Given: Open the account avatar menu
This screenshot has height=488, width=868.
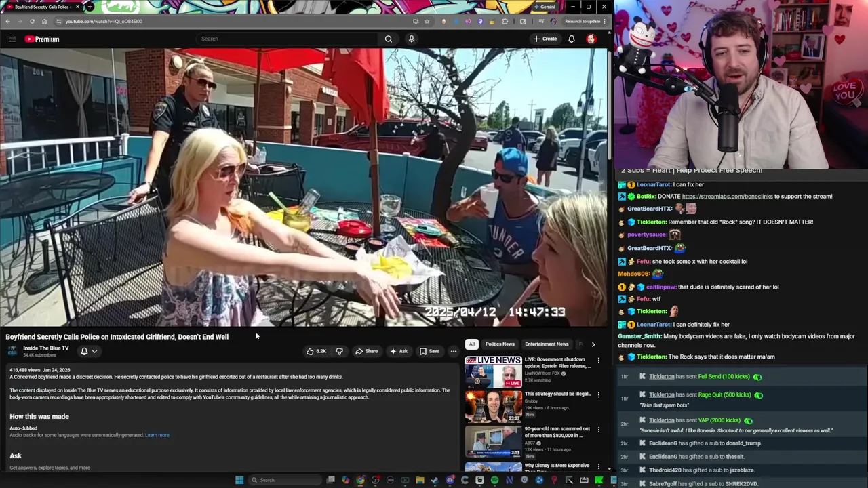Looking at the screenshot, I should tap(591, 39).
